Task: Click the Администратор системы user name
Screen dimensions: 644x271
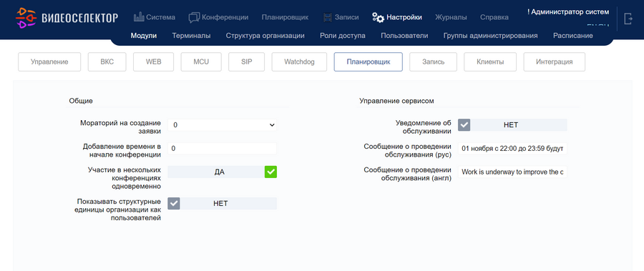Action: click(x=568, y=12)
